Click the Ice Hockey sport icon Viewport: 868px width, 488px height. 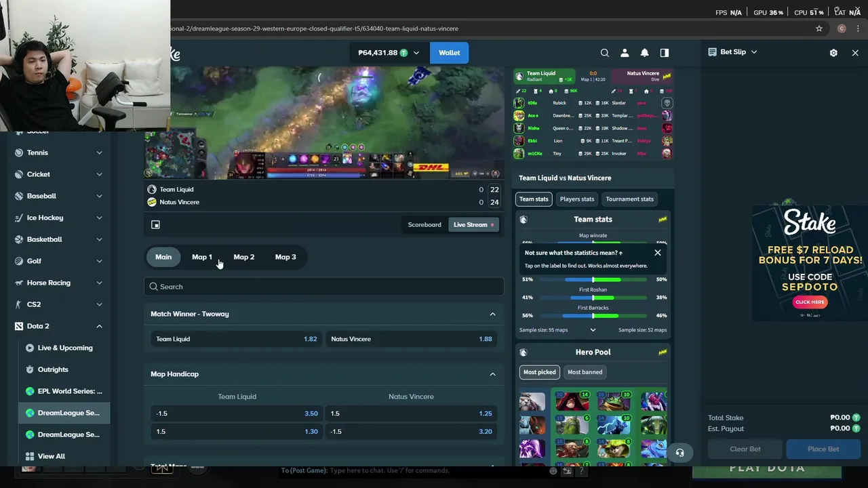(19, 218)
